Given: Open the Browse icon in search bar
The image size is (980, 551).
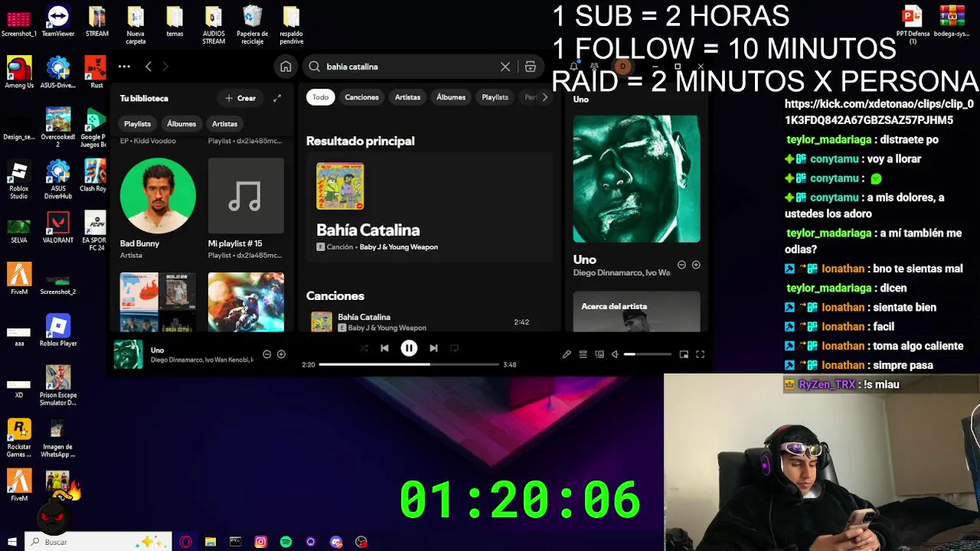Looking at the screenshot, I should pyautogui.click(x=530, y=67).
